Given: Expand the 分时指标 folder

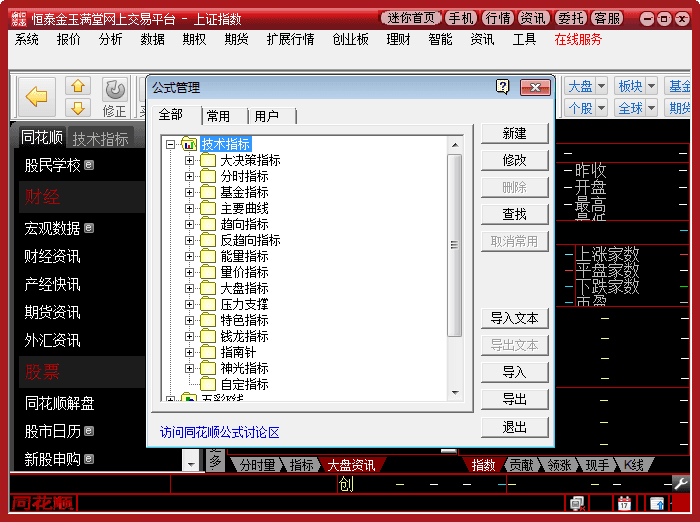Looking at the screenshot, I should click(x=189, y=176).
